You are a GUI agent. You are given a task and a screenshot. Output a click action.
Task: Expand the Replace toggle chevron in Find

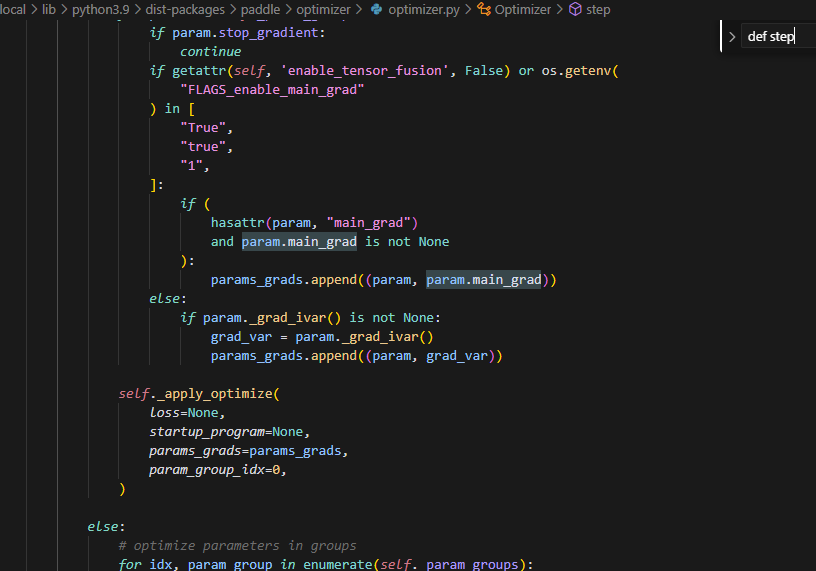[732, 37]
